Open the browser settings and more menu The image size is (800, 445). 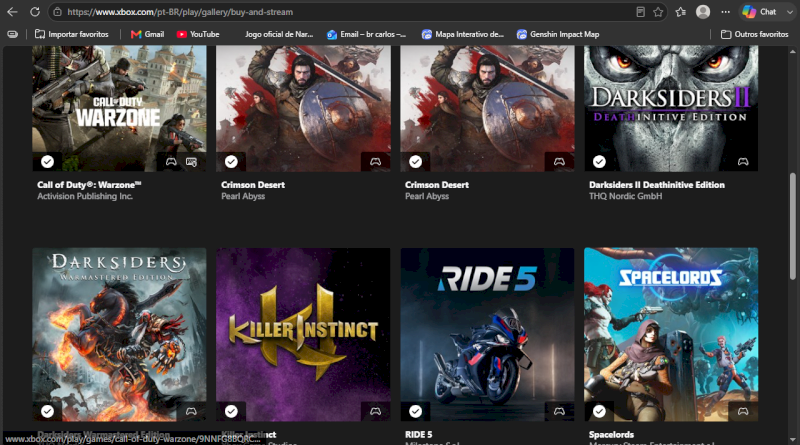coord(726,12)
